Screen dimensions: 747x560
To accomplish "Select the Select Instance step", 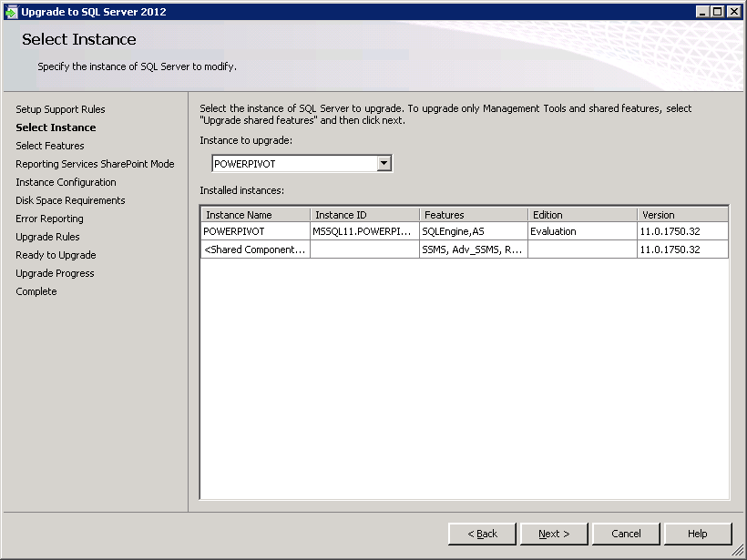I will click(56, 127).
